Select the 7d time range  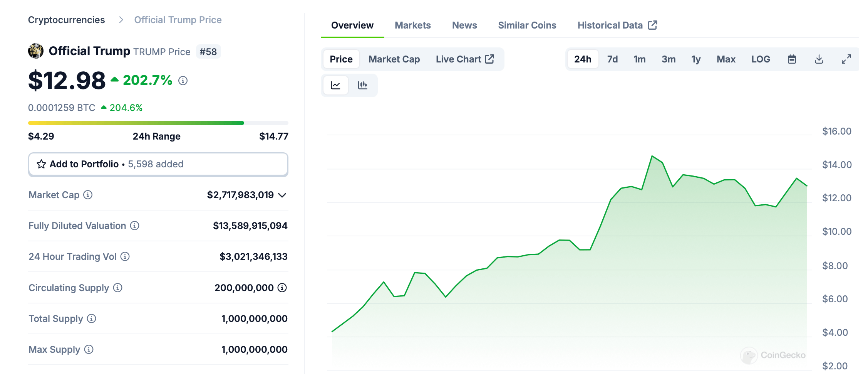click(x=612, y=59)
